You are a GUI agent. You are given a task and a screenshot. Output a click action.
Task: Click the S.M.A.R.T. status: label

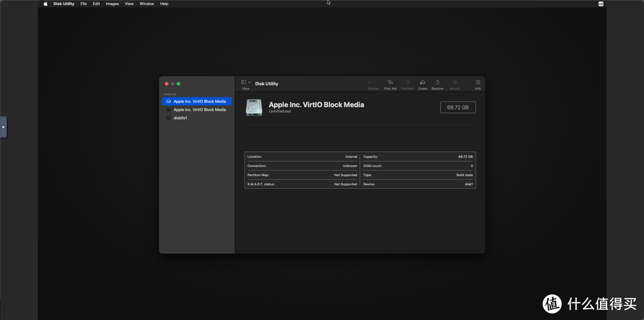[261, 184]
